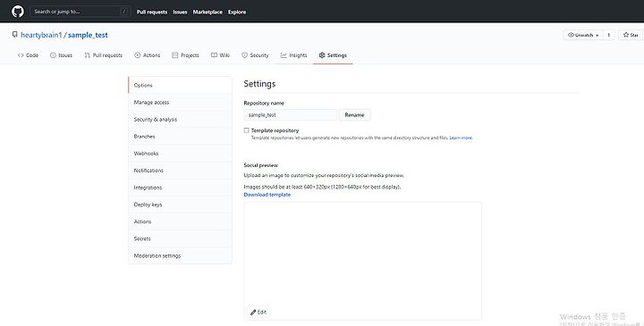
Task: Open the Wiki tab
Action: [x=220, y=55]
